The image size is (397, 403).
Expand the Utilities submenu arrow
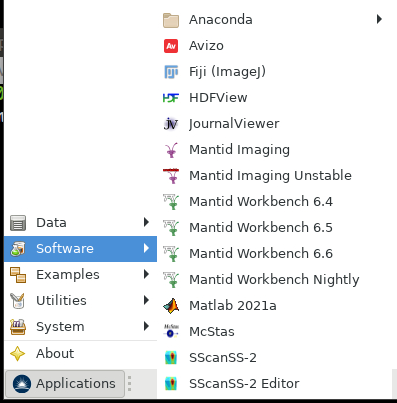[146, 300]
